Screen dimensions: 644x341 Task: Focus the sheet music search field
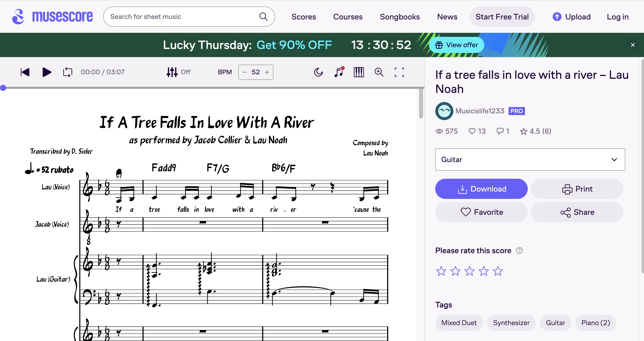[189, 17]
